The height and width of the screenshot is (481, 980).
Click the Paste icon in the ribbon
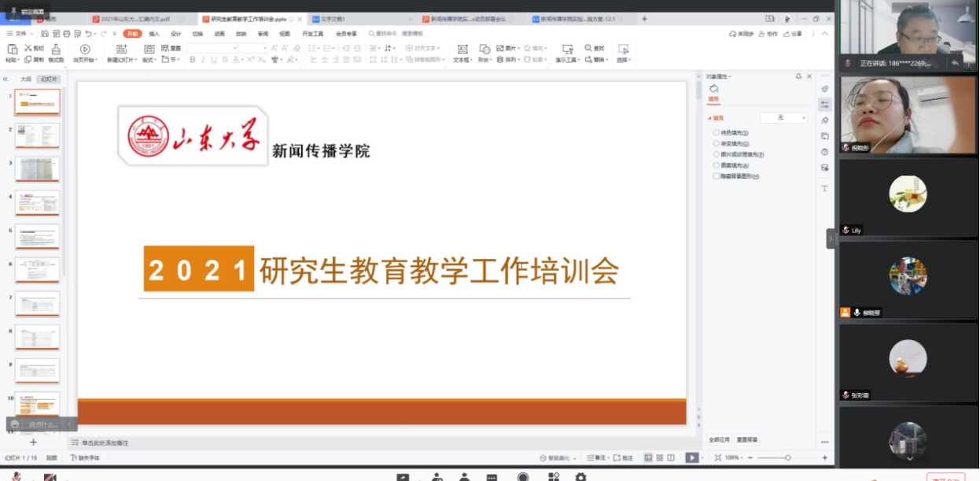coord(12,49)
